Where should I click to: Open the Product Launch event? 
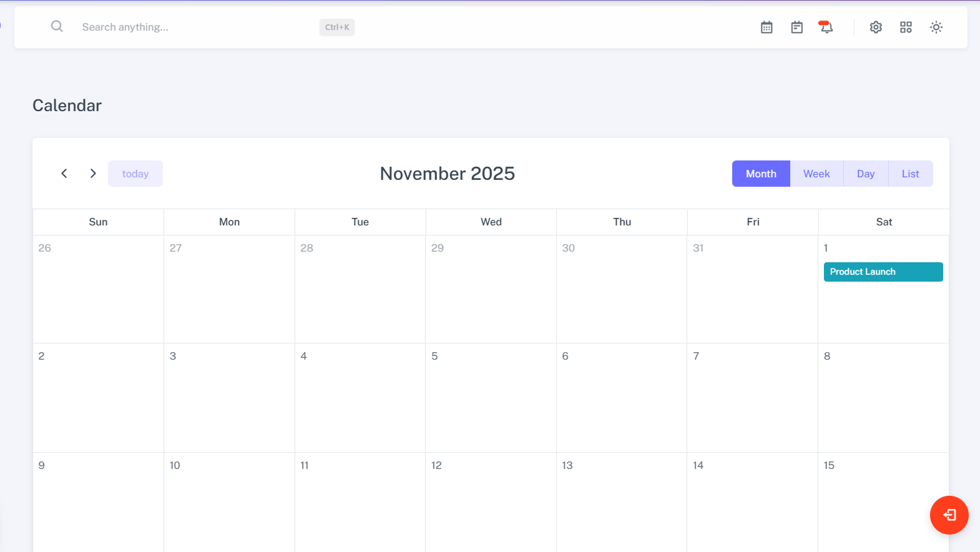(883, 272)
